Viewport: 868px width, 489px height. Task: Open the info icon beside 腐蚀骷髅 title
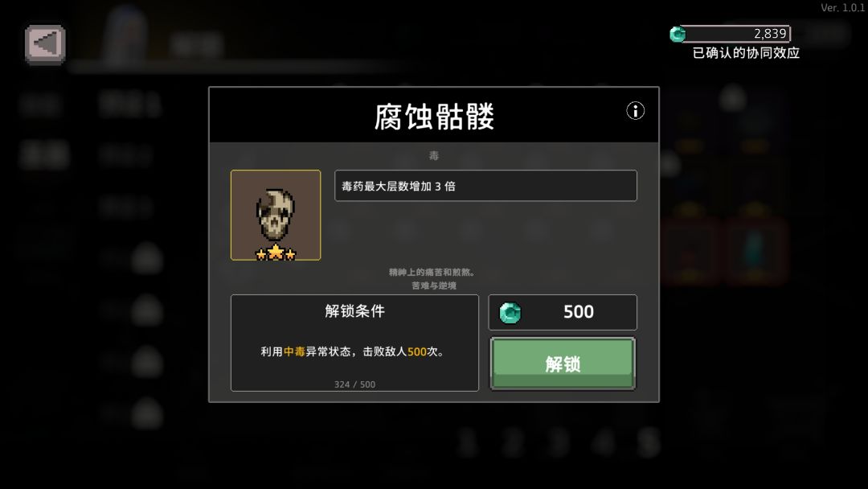pos(635,111)
